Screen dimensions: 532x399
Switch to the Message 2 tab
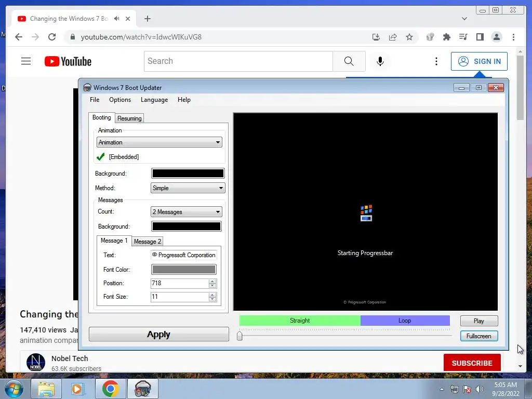(x=147, y=241)
